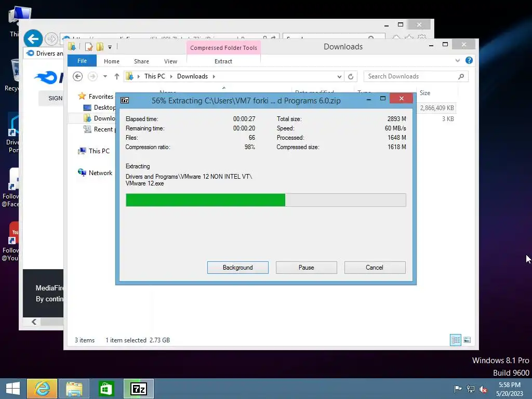532x399 pixels.
Task: Open the Share ribbon tab
Action: click(141, 61)
